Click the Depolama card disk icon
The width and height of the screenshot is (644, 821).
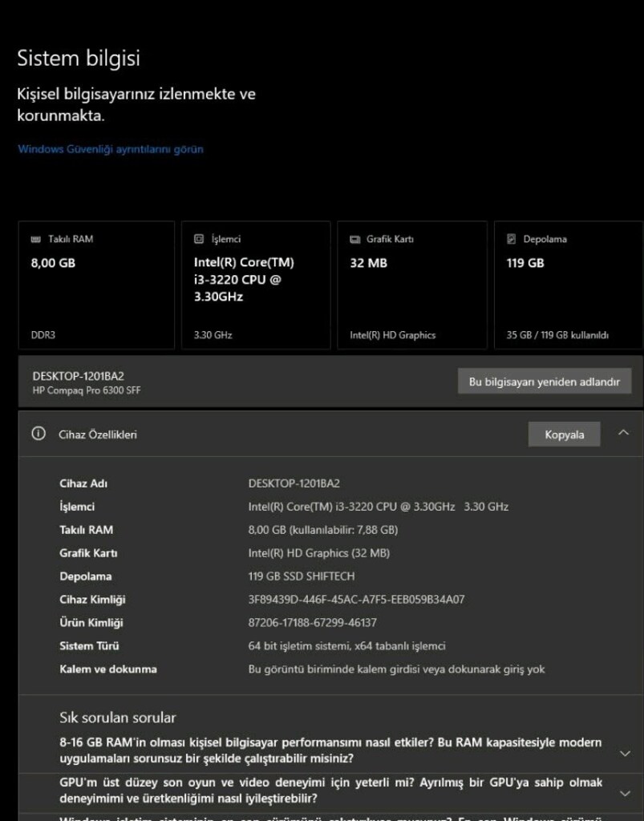[512, 239]
